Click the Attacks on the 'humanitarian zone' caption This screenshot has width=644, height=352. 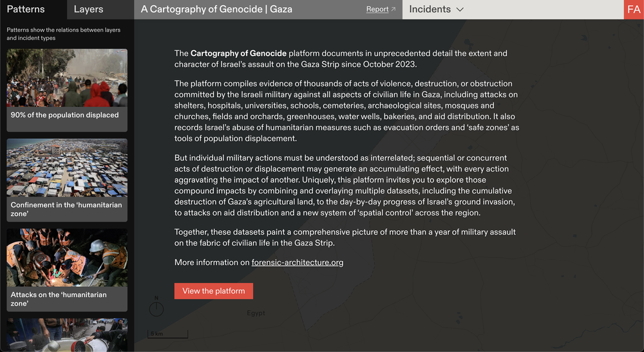pos(59,299)
